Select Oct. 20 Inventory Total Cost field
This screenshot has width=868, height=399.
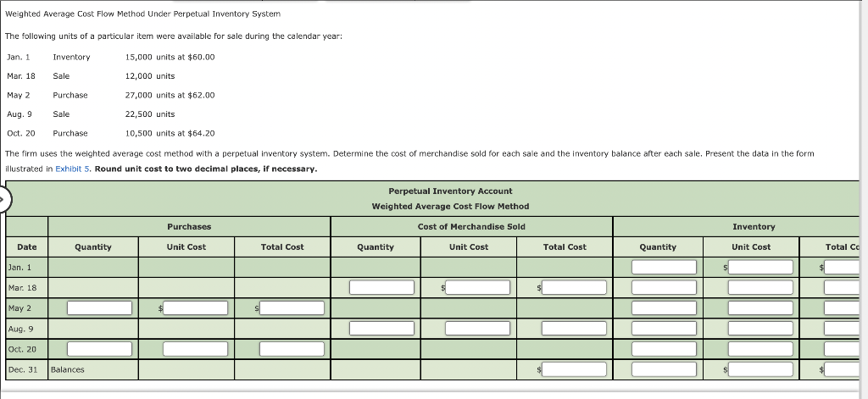(842, 349)
